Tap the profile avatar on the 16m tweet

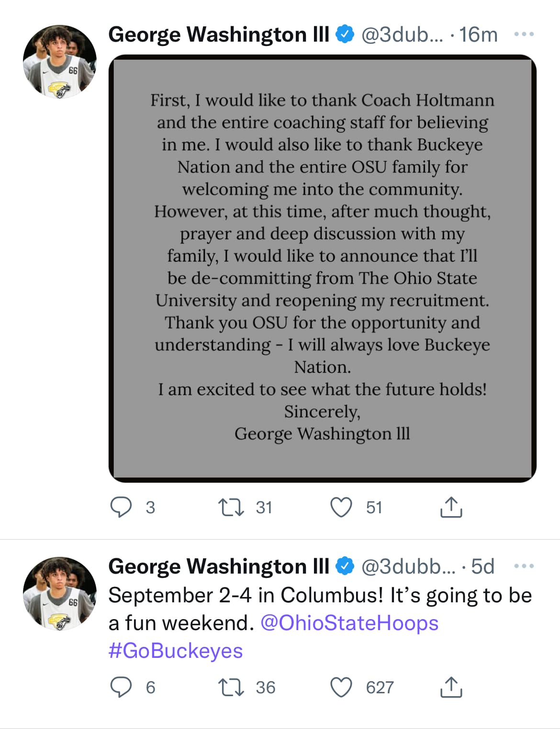60,62
